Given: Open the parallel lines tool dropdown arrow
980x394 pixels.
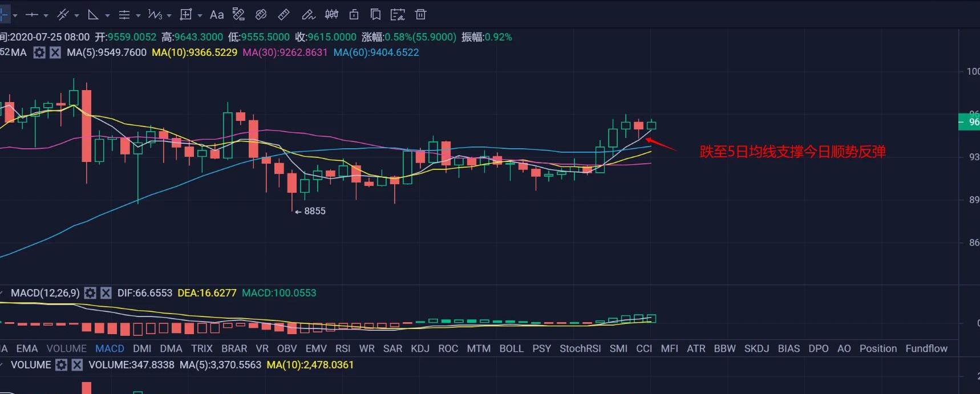Looking at the screenshot, I should pyautogui.click(x=138, y=15).
